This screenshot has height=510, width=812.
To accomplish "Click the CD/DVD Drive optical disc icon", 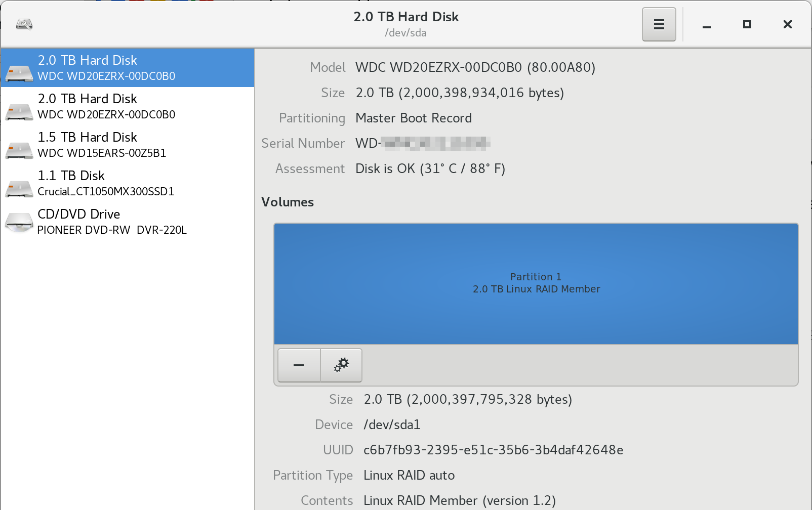I will click(x=19, y=222).
